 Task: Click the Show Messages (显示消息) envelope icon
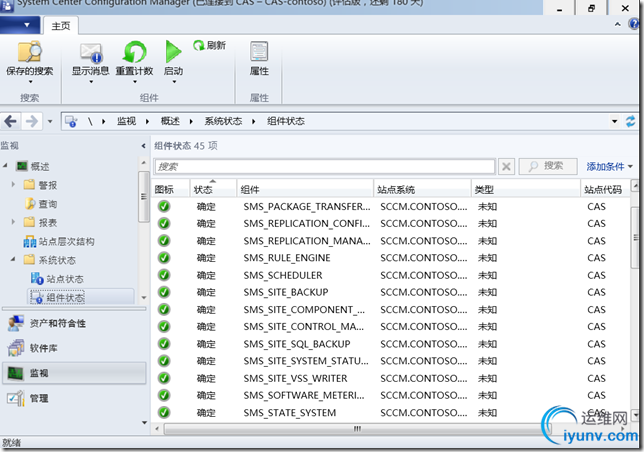[91, 53]
